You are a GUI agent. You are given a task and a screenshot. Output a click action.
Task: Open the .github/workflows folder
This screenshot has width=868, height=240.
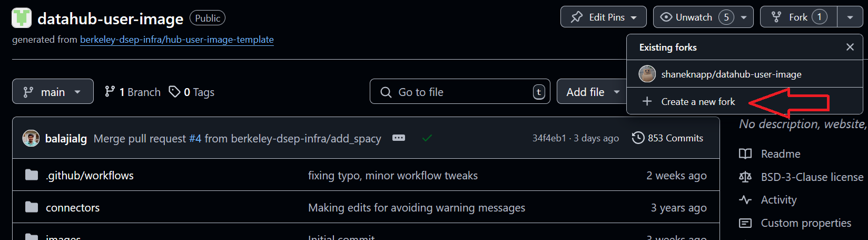pyautogui.click(x=90, y=176)
